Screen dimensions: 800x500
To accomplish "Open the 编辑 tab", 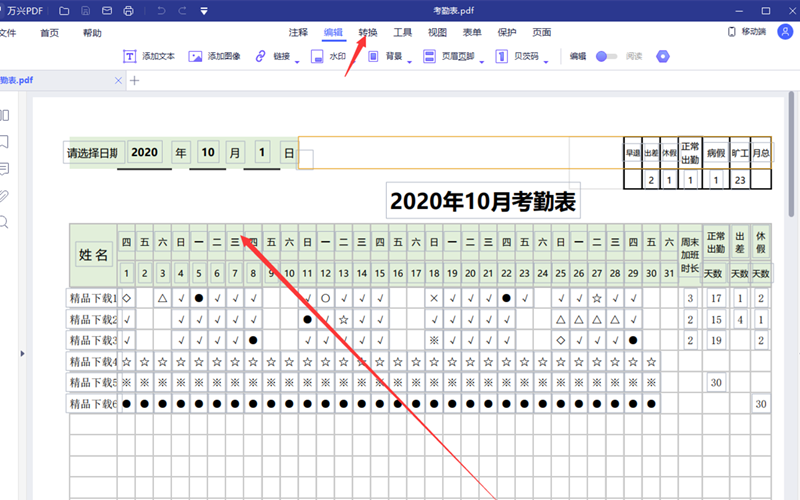I will pos(333,33).
